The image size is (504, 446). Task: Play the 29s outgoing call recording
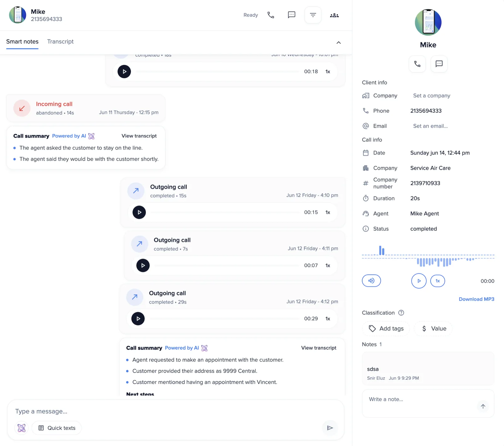point(138,319)
